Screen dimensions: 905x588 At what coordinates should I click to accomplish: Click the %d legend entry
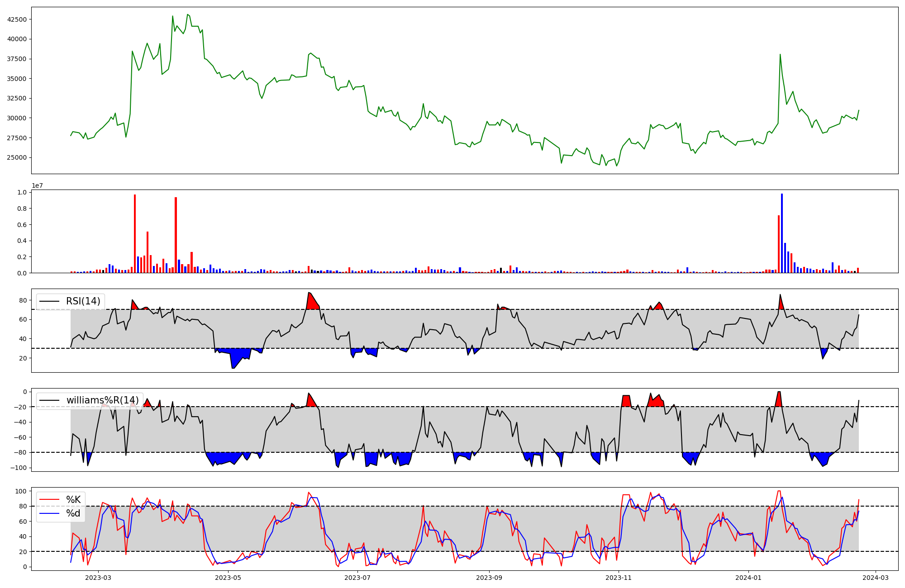tap(73, 513)
